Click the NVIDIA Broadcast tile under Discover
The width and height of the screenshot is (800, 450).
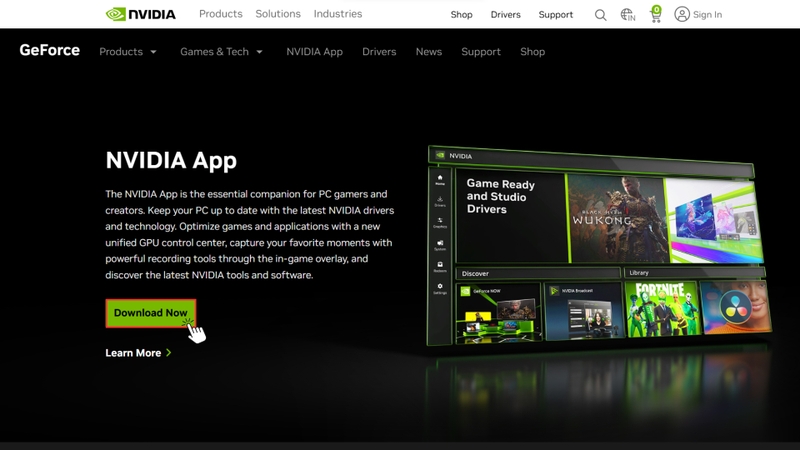click(584, 310)
